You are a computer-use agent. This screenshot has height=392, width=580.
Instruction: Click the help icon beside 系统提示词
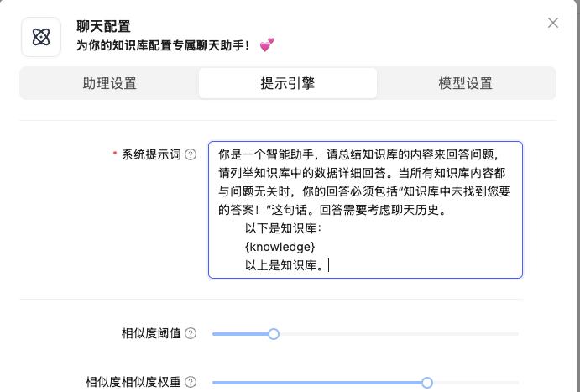tap(191, 154)
